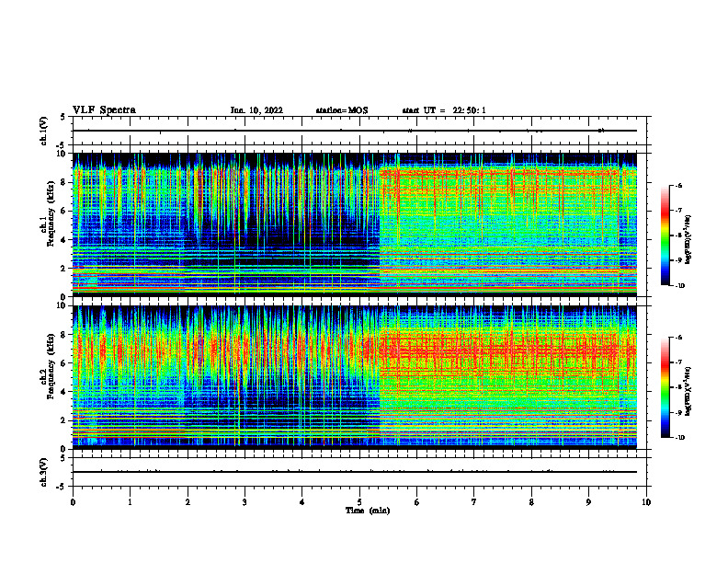Click the "-10" label on ch.1 color bar
This screenshot has height=563, width=728.
[680, 286]
